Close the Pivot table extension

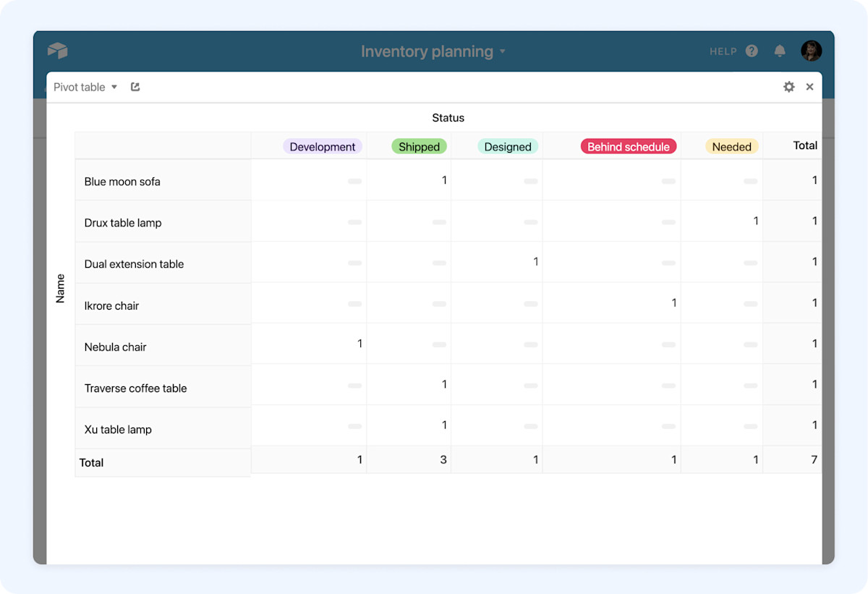tap(809, 86)
